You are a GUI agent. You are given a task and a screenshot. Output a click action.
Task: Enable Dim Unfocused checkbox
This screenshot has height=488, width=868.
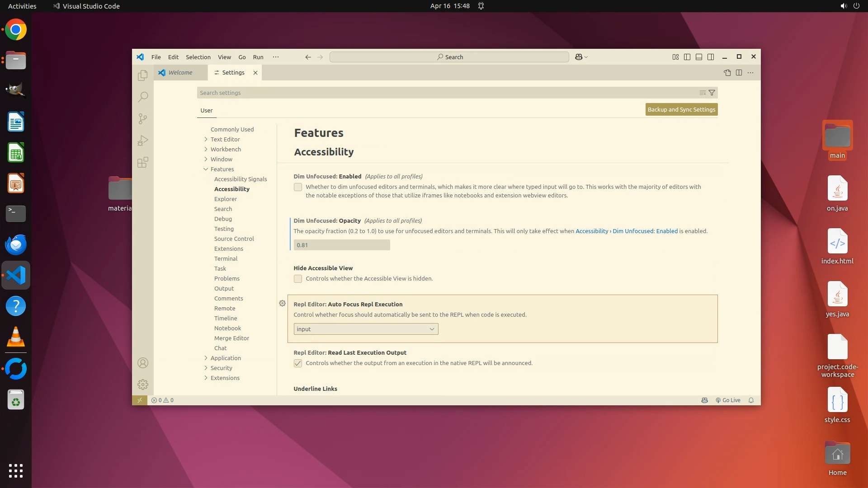[298, 187]
